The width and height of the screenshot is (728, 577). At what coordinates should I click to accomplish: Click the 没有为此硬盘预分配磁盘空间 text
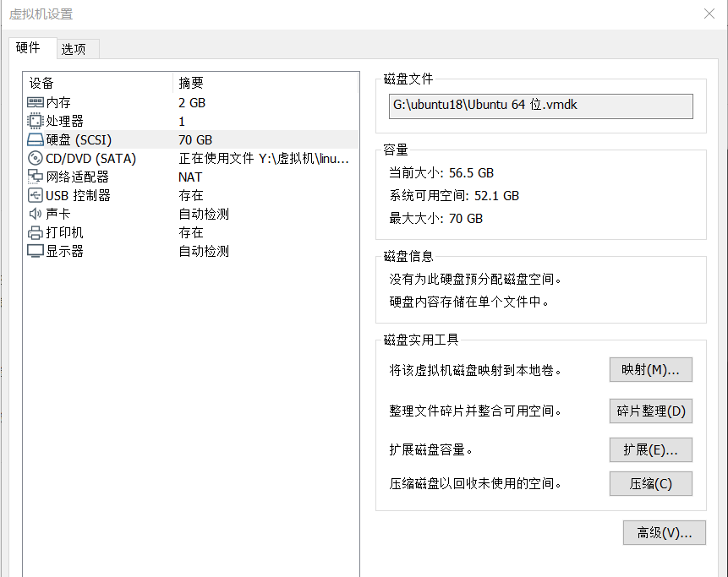pyautogui.click(x=475, y=280)
